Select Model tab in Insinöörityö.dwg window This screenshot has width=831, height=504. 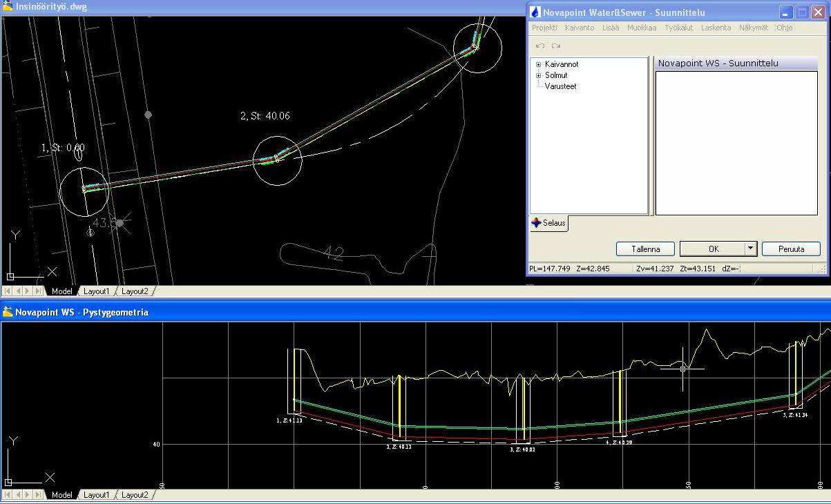(62, 291)
